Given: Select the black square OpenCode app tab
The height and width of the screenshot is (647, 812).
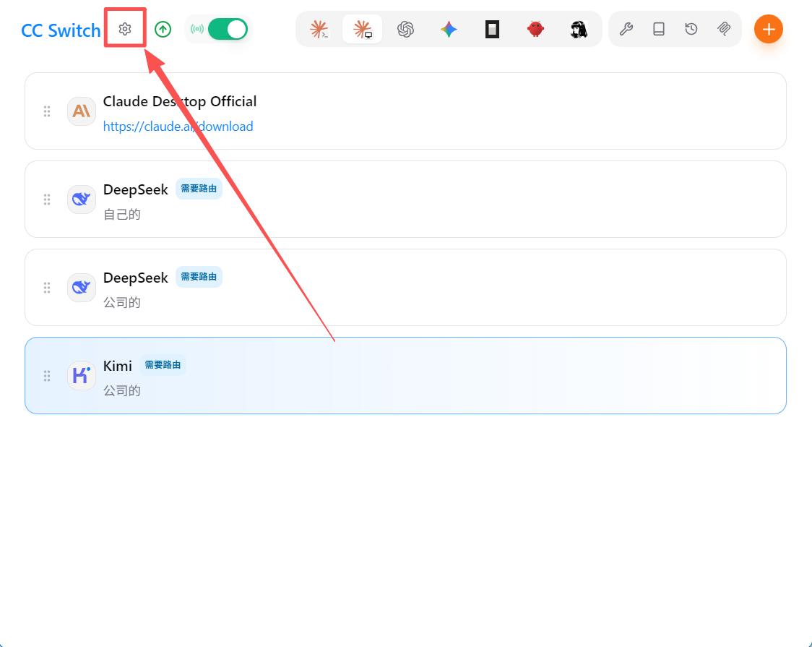Looking at the screenshot, I should 492,29.
